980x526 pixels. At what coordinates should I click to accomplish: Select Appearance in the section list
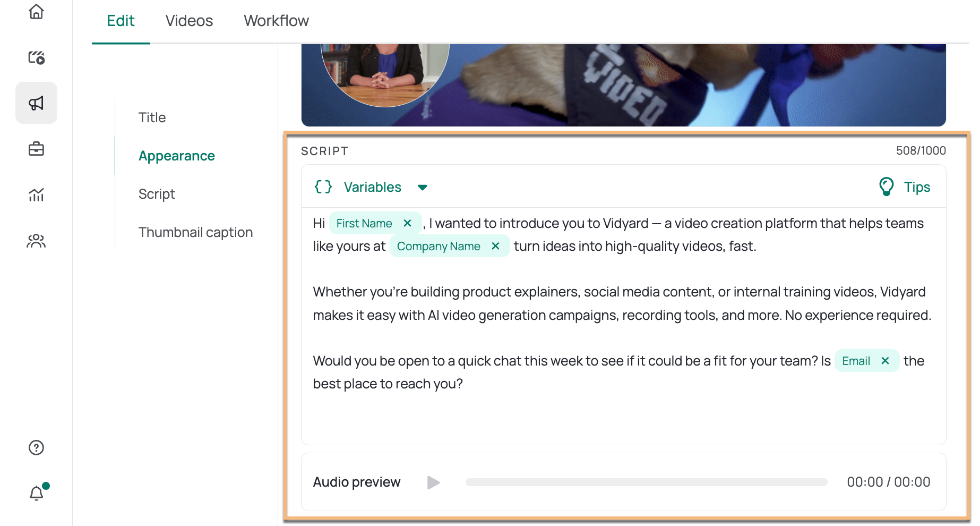coord(177,156)
